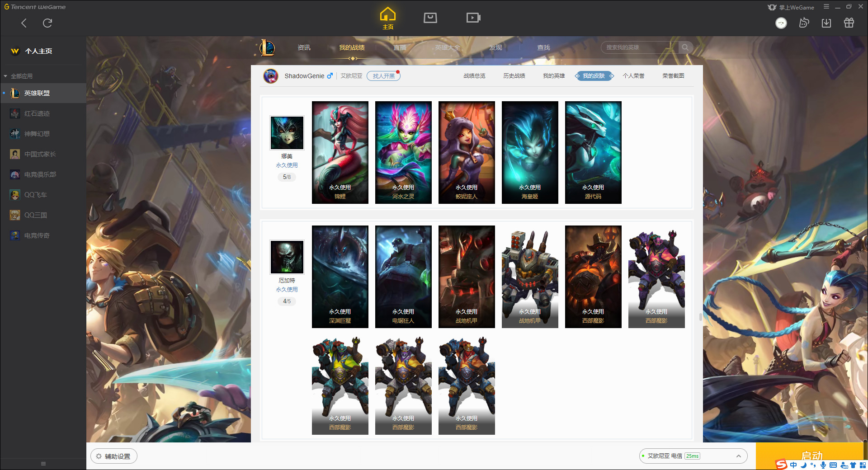Open the 电锯狂人 skin card

[403, 277]
